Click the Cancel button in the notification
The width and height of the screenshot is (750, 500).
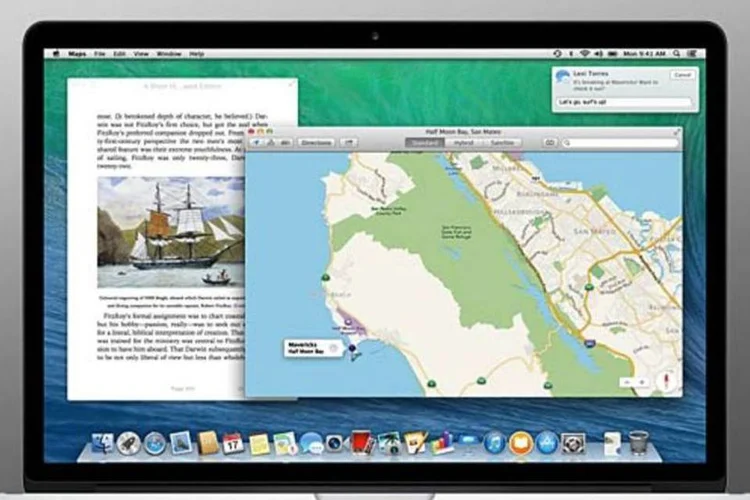click(x=682, y=75)
